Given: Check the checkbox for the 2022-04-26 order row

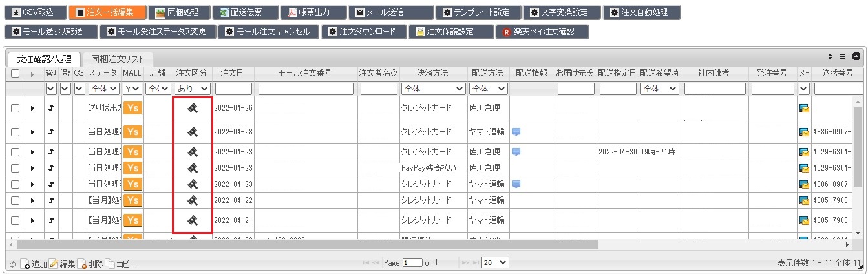Looking at the screenshot, I should tap(15, 108).
